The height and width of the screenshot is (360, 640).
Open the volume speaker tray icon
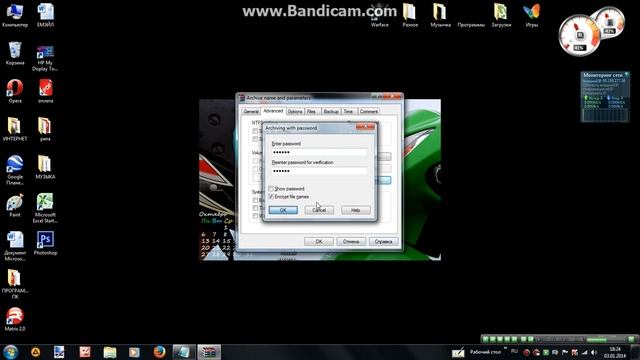coord(594,352)
